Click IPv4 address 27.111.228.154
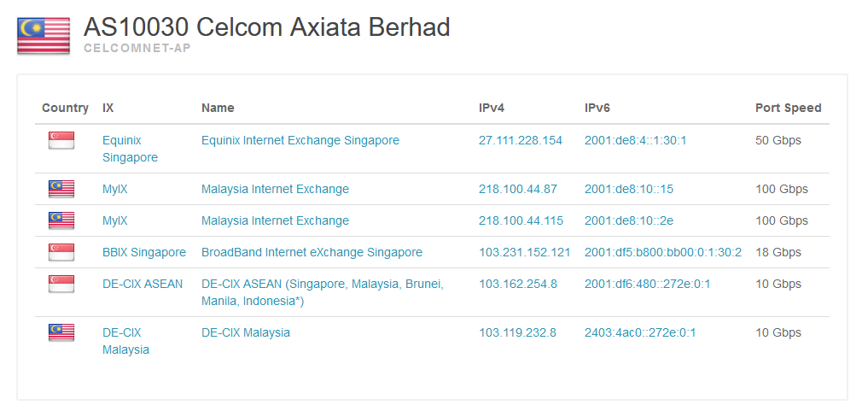The width and height of the screenshot is (868, 417). coord(520,140)
